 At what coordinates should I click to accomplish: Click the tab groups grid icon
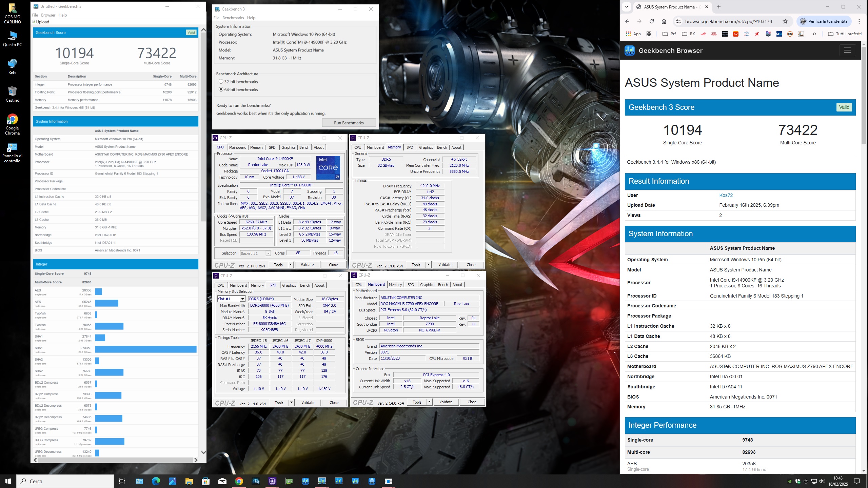[x=649, y=34]
